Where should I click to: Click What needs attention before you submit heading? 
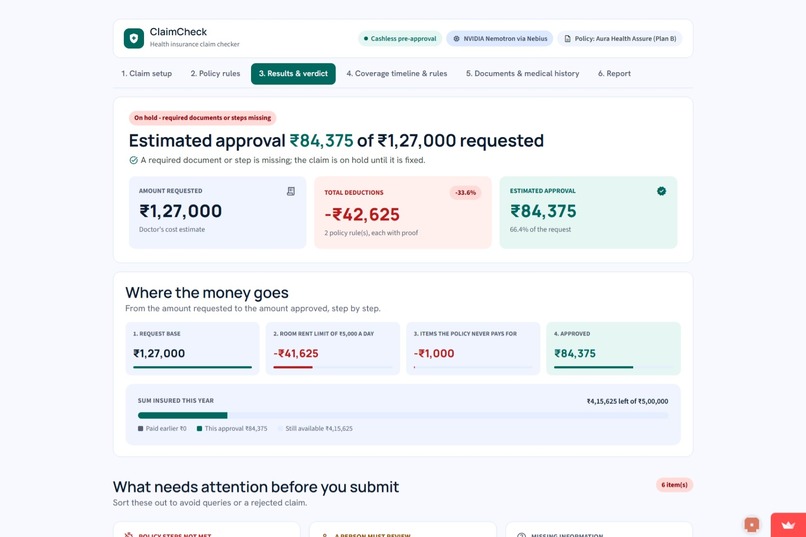click(x=256, y=487)
